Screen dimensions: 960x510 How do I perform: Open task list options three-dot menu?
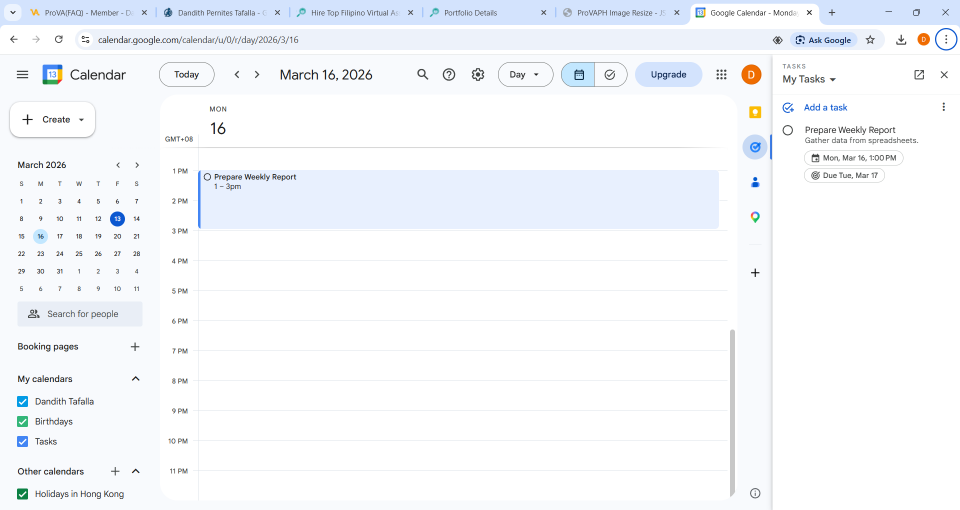coord(943,107)
